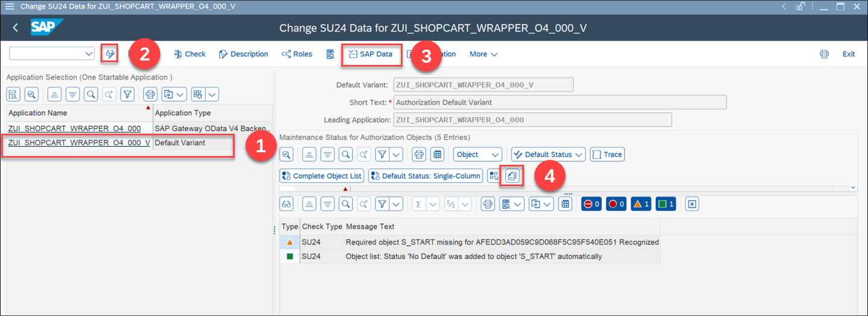
Task: Expand the filter dropdown in message log toolbar
Action: click(x=396, y=204)
